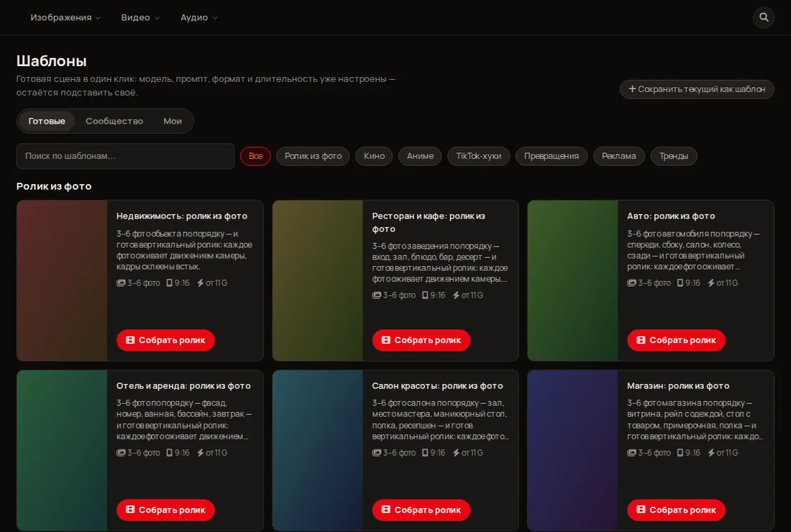This screenshot has height=532, width=791.
Task: Click the Отель и аренда: ролик из фото title
Action: 183,386
